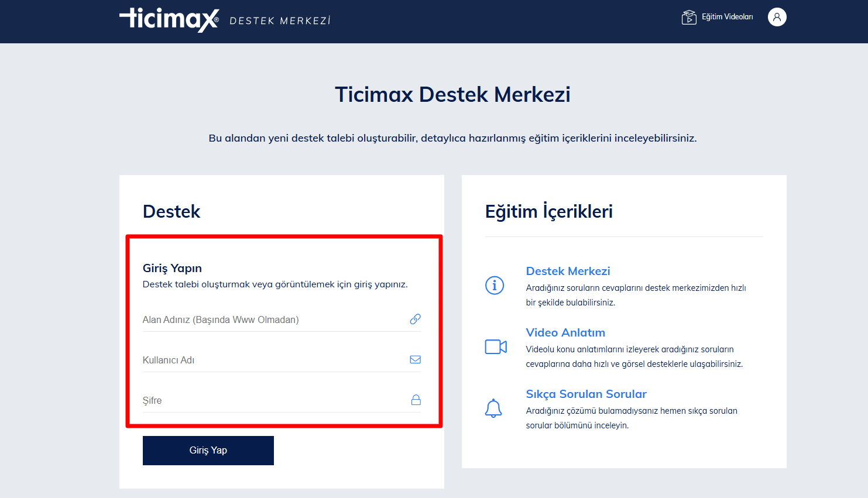868x498 pixels.
Task: Click the padlock icon in password field
Action: click(416, 400)
